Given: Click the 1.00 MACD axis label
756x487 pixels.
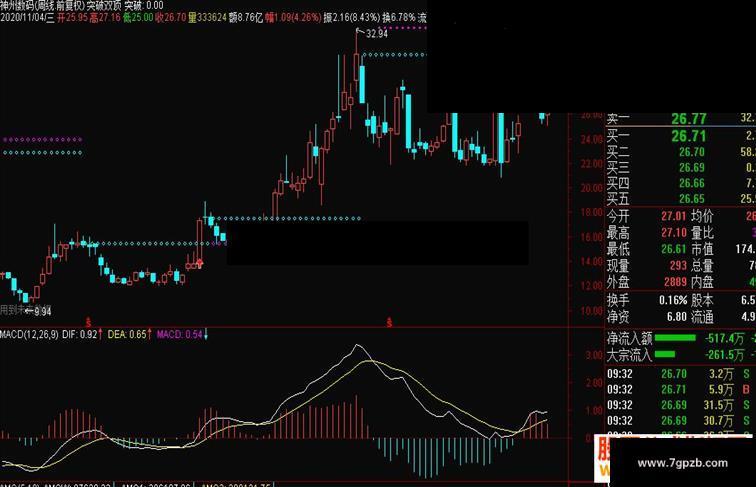Looking at the screenshot, I should pos(594,410).
